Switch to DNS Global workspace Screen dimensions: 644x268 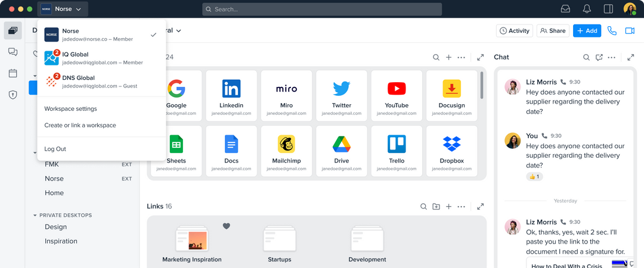(x=101, y=82)
